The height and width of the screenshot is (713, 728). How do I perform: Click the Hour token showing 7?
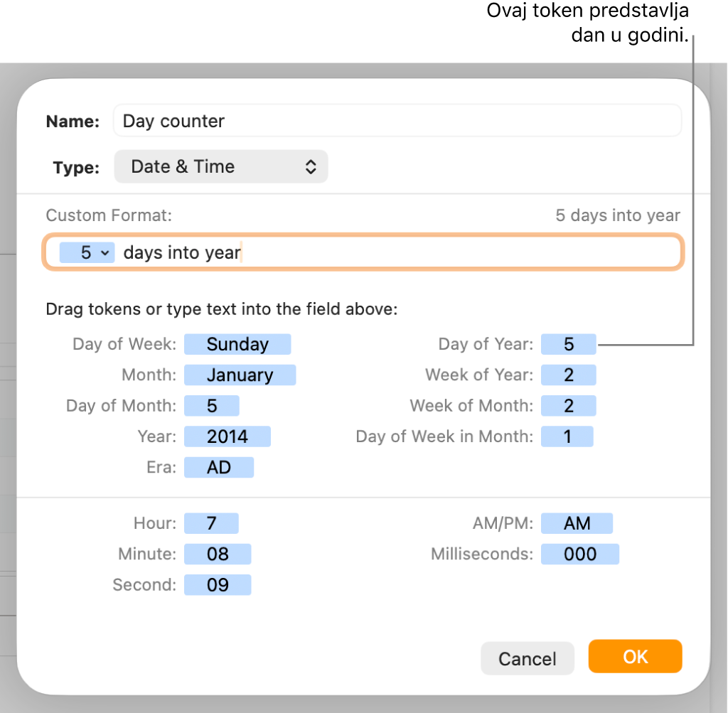click(x=211, y=524)
